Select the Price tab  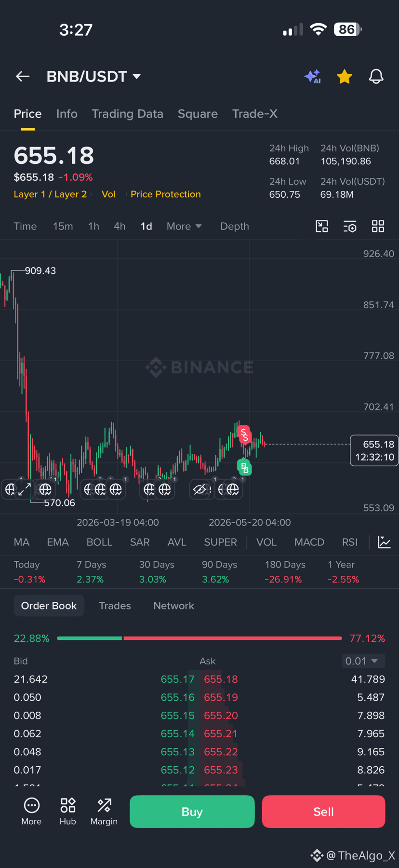pyautogui.click(x=27, y=114)
